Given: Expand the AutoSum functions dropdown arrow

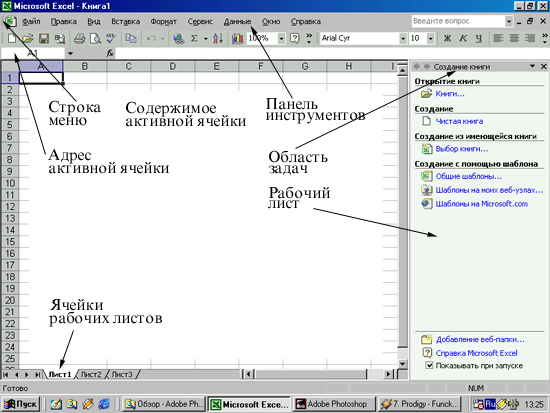Looking at the screenshot, I should 206,39.
